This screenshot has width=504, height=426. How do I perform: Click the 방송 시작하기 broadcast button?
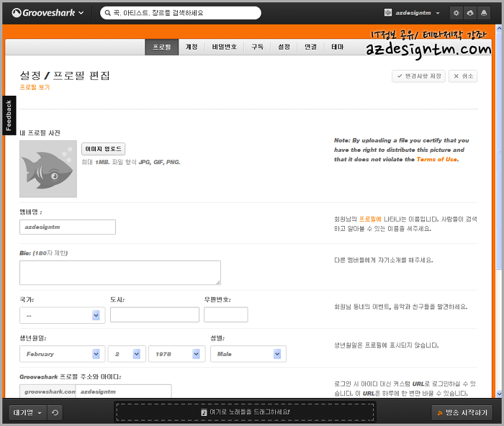click(462, 413)
